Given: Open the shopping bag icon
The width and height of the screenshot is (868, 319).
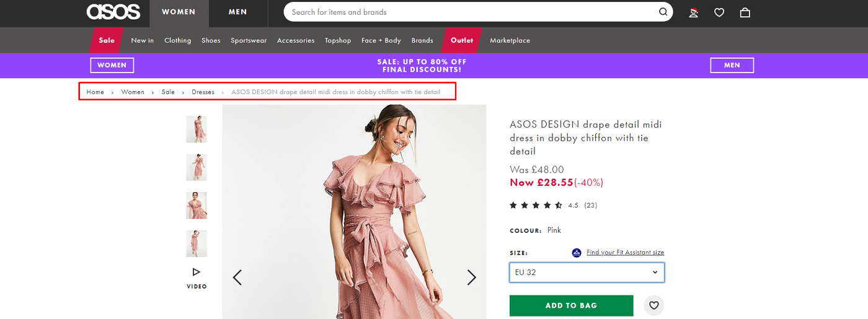Looking at the screenshot, I should (745, 12).
